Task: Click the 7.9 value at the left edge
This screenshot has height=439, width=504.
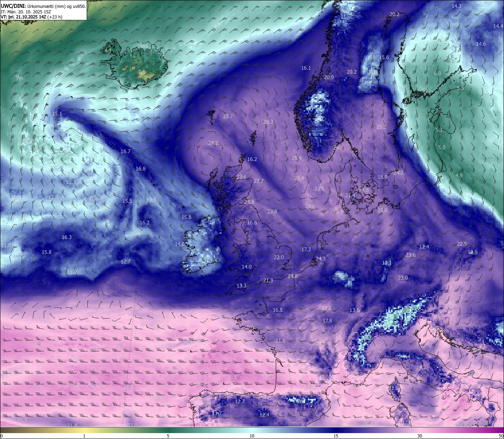Action: pos(19,78)
